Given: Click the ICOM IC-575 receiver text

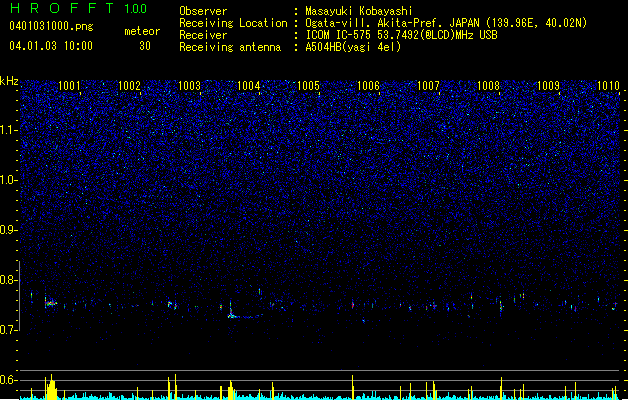Looking at the screenshot, I should tap(401, 35).
